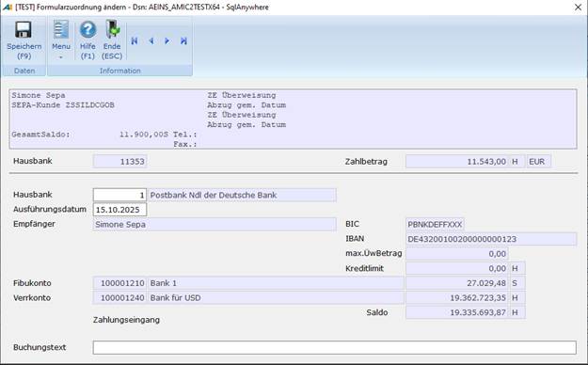The height and width of the screenshot is (365, 588).
Task: Select the Information ribbon group label
Action: click(x=120, y=71)
